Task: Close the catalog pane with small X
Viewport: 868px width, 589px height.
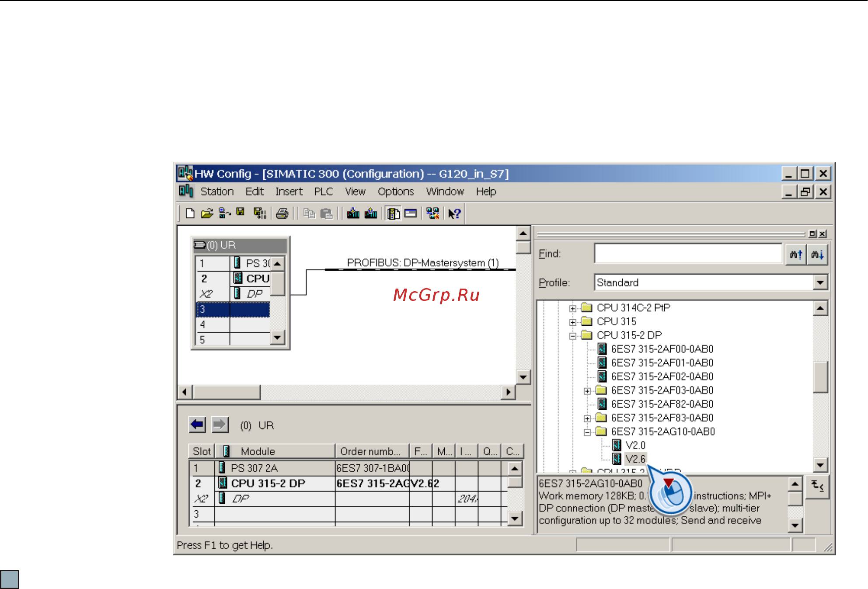Action: pos(823,234)
